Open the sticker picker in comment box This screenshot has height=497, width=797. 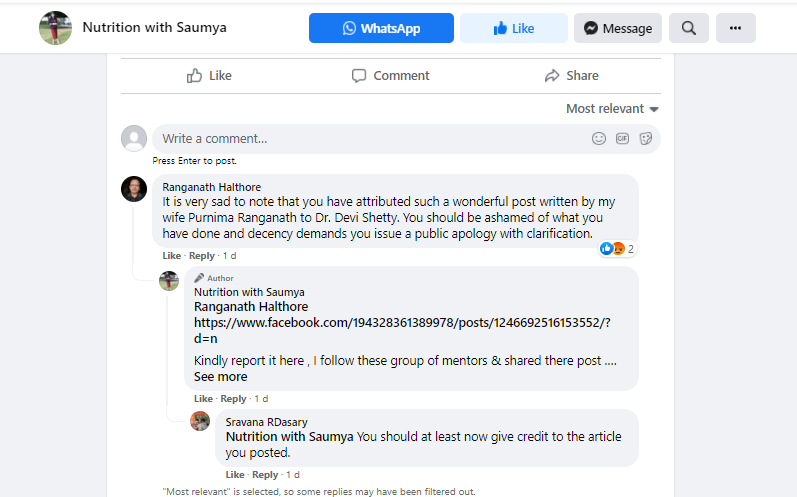click(646, 139)
